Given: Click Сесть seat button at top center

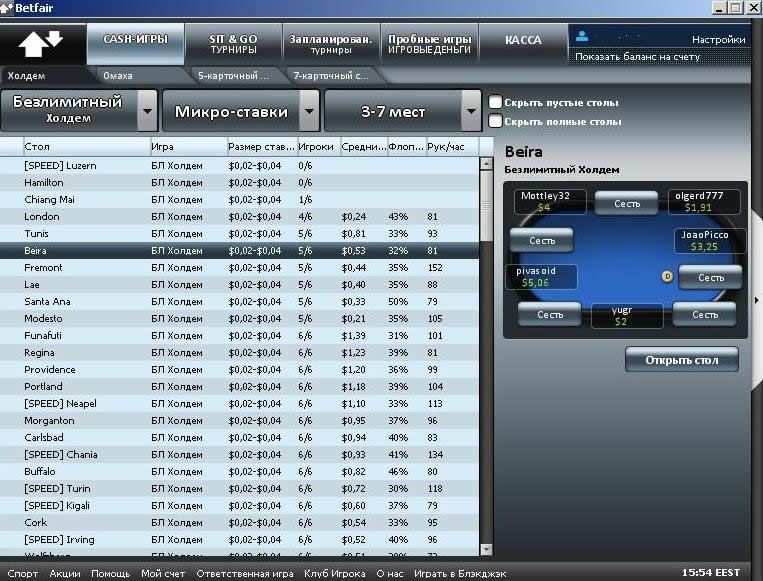Looking at the screenshot, I should click(x=626, y=203).
